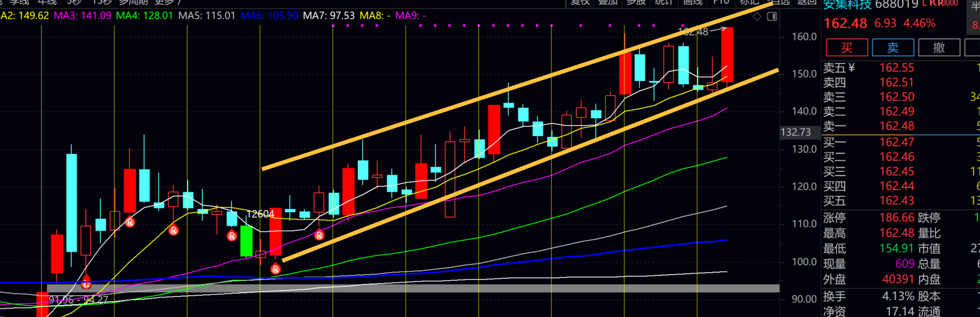Select the bright green candlestick

pyautogui.click(x=246, y=241)
